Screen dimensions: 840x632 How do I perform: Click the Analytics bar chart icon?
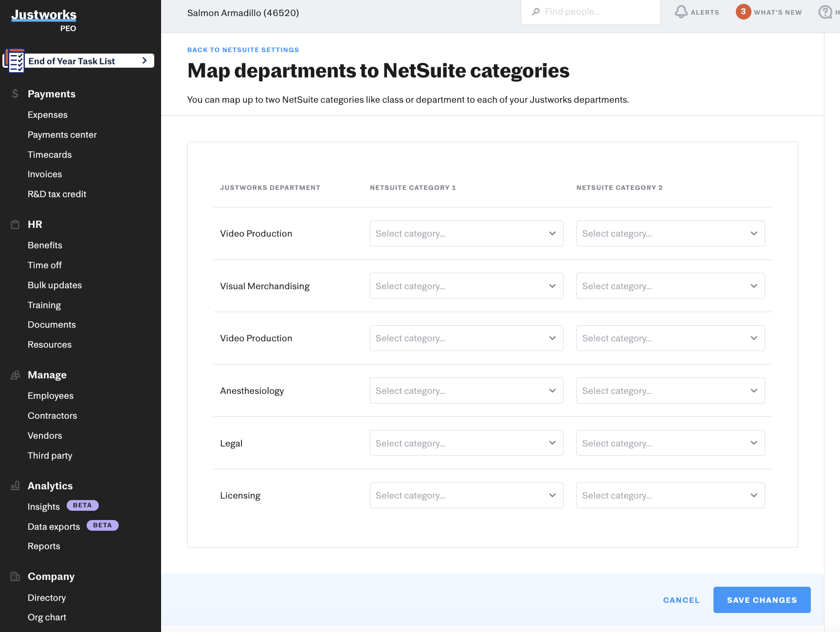click(15, 485)
